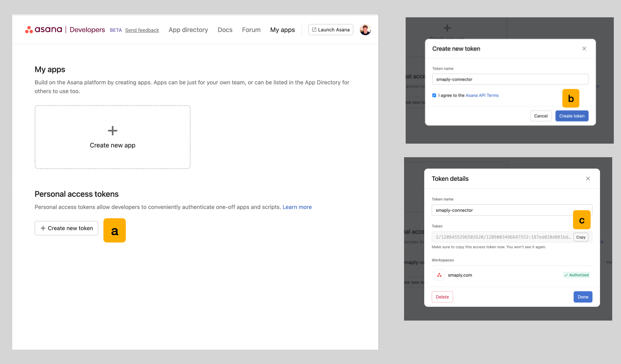Image resolution: width=621 pixels, height=364 pixels.
Task: Click the My apps page heading
Action: (50, 69)
